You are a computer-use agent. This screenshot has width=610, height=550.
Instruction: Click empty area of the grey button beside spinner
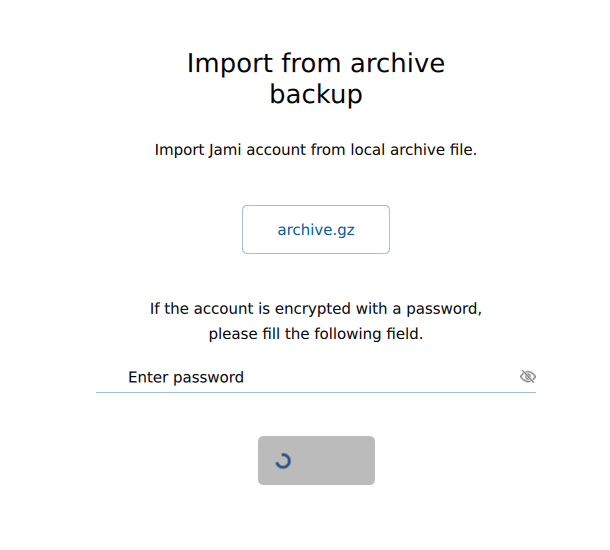335,461
